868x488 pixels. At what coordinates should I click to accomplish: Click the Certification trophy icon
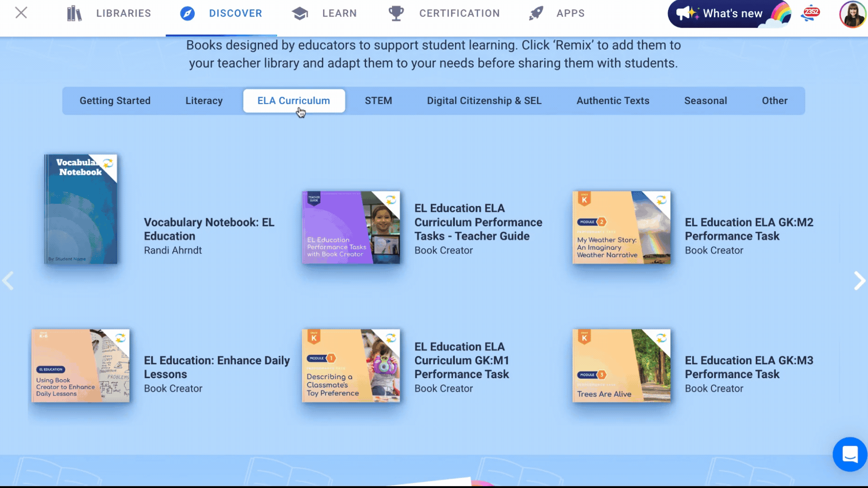click(396, 14)
